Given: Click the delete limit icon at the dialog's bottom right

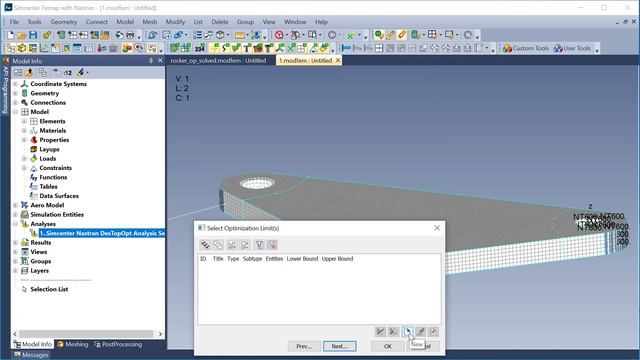Looking at the screenshot, I should [433, 331].
